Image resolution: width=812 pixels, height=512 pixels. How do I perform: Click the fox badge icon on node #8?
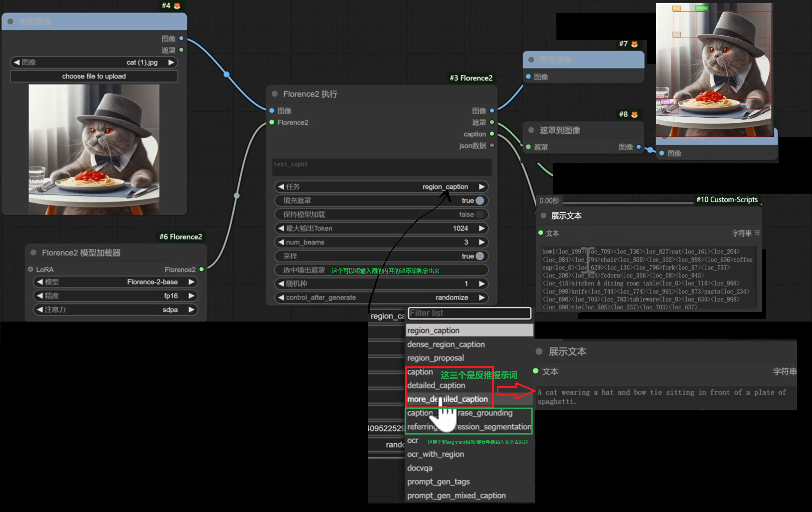click(634, 114)
